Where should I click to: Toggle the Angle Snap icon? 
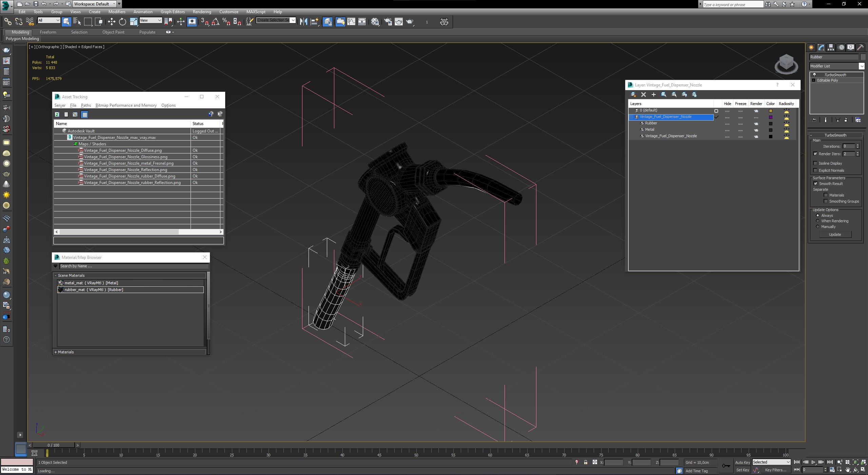(215, 22)
